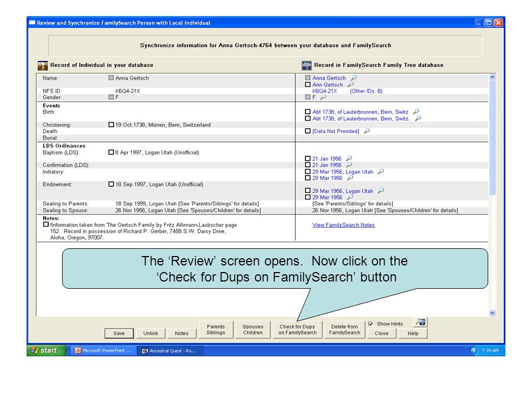Toggle local Gender F checkbox
The width and height of the screenshot is (532, 399).
(111, 97)
